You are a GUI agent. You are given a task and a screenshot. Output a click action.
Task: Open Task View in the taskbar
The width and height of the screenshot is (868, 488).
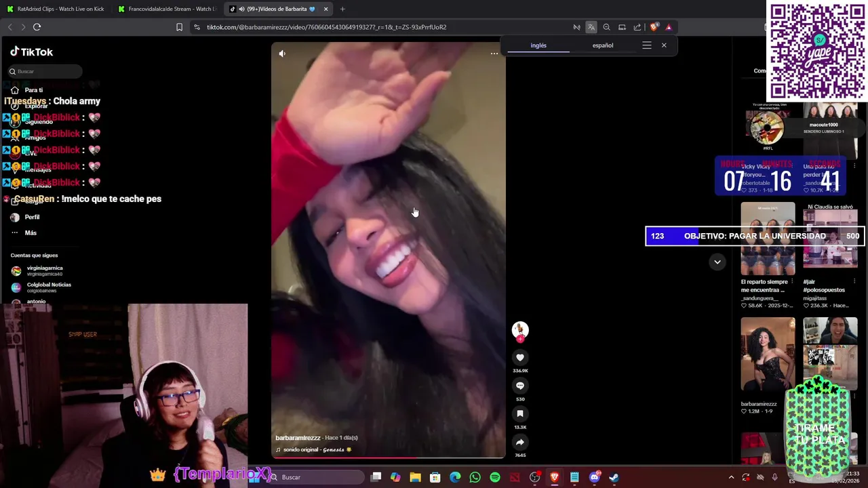pyautogui.click(x=376, y=477)
